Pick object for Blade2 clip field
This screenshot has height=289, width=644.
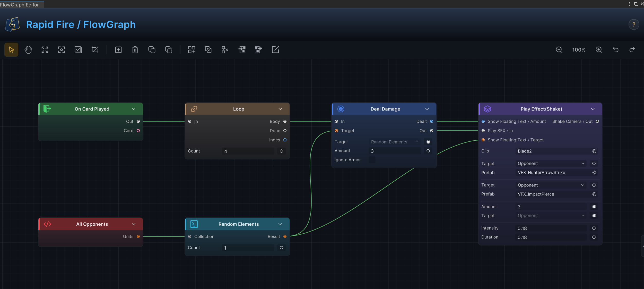click(x=594, y=151)
